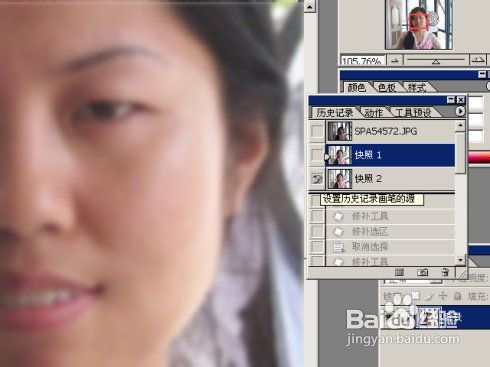
Task: Switch to the 色板 tab
Action: tap(387, 87)
